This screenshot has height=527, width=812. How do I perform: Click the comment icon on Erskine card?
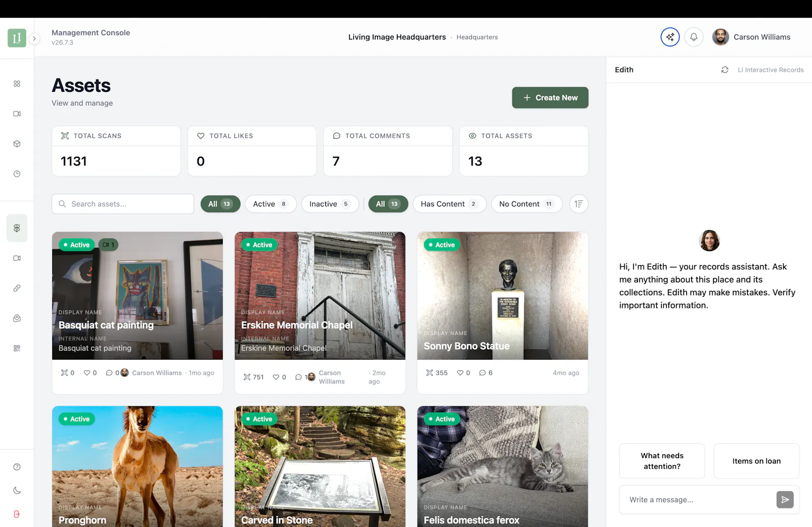[298, 377]
